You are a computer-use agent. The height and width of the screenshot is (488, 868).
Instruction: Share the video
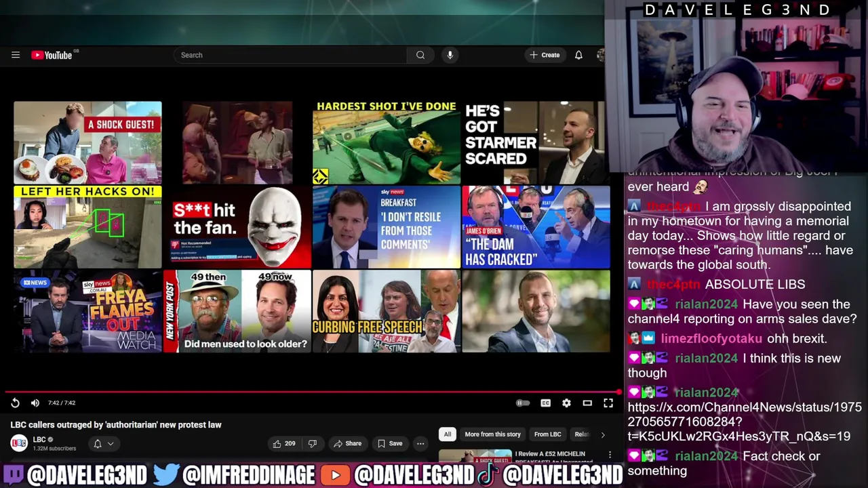pyautogui.click(x=347, y=443)
